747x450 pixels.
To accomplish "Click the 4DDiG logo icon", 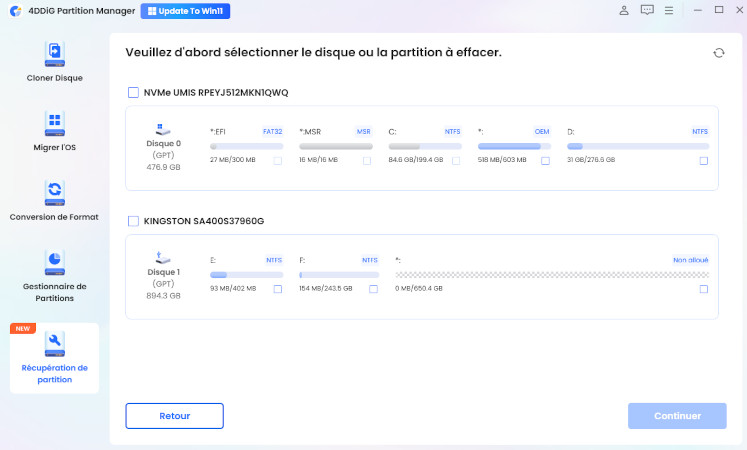I will (x=15, y=10).
